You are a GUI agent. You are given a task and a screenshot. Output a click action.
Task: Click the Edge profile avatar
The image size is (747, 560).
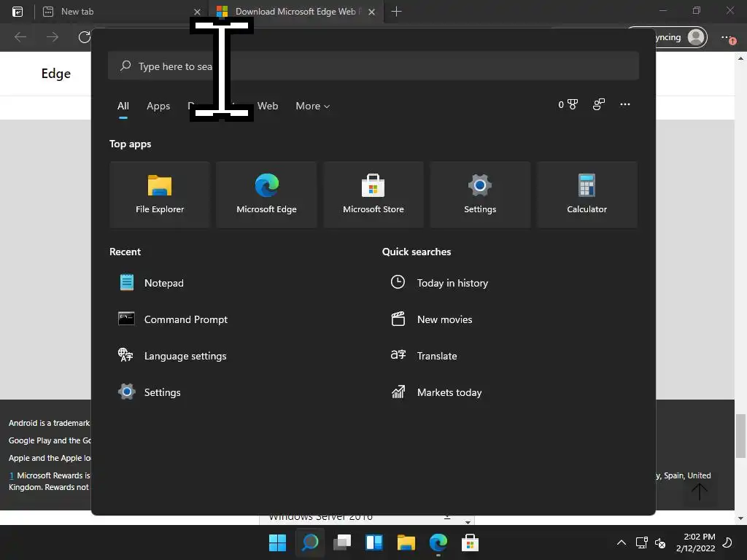[696, 37]
